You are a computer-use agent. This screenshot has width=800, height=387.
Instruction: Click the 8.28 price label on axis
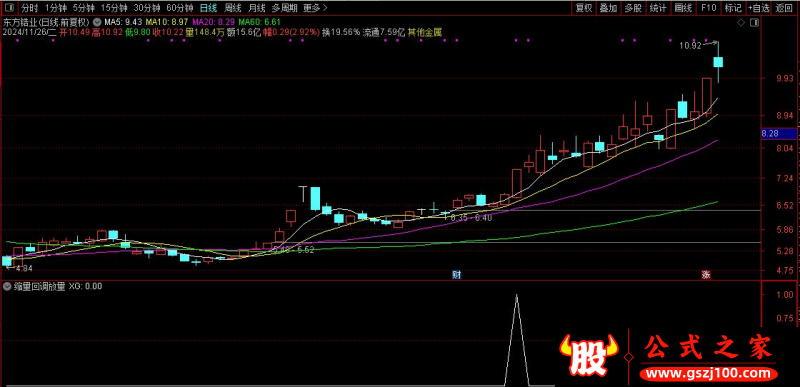tap(769, 134)
